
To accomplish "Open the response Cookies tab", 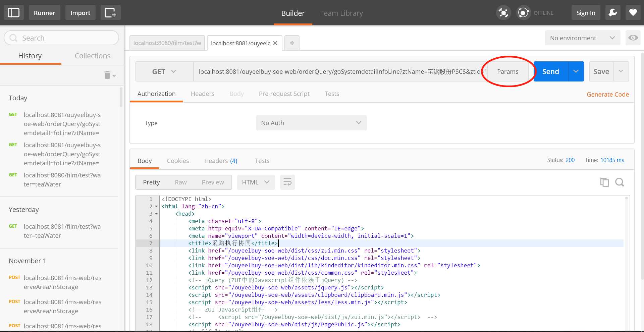I will [x=178, y=161].
